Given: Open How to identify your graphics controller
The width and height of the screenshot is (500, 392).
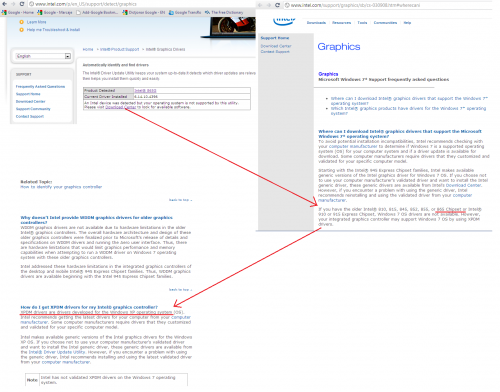Looking at the screenshot, I should click(x=61, y=187).
